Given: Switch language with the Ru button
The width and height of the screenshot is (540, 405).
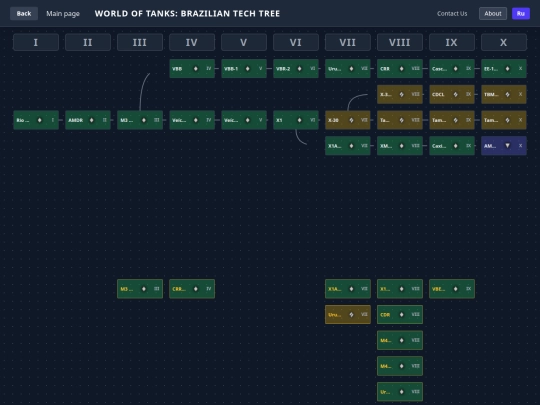Looking at the screenshot, I should click(521, 13).
